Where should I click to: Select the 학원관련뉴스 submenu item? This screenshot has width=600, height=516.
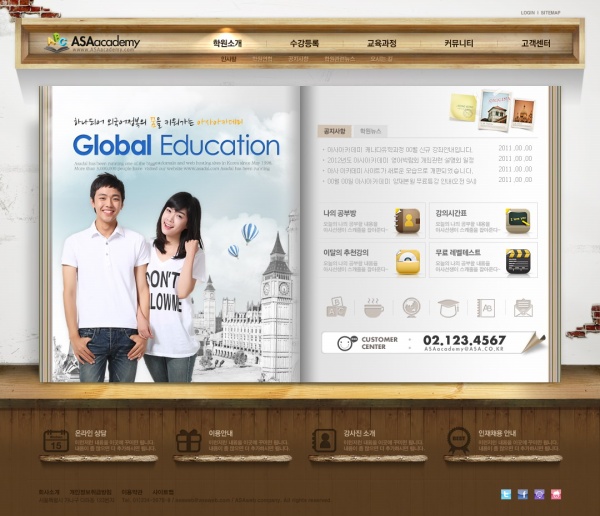click(x=339, y=59)
